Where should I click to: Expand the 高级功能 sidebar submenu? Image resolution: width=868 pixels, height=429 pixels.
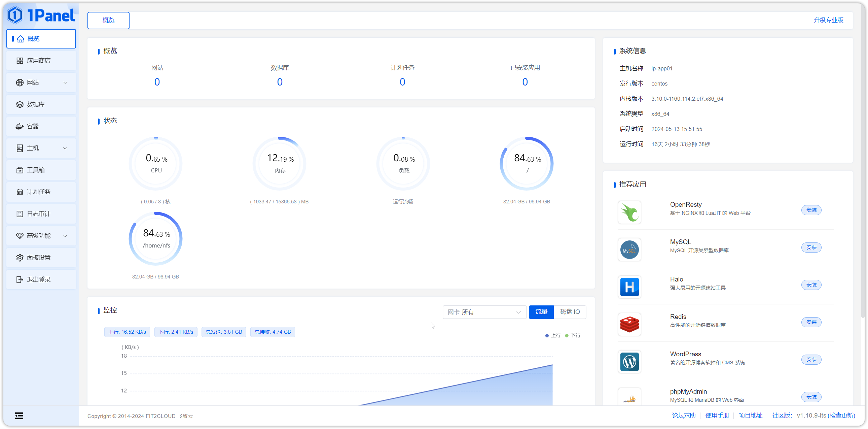65,236
